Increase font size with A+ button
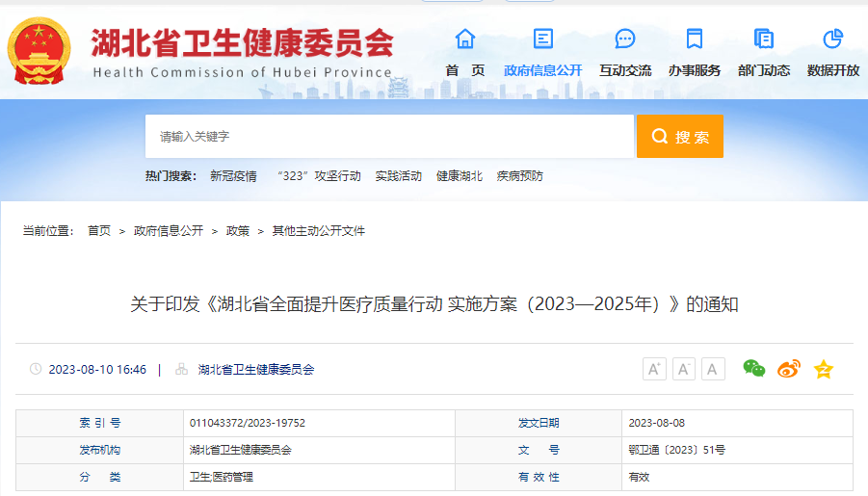868x496 pixels. pyautogui.click(x=654, y=369)
